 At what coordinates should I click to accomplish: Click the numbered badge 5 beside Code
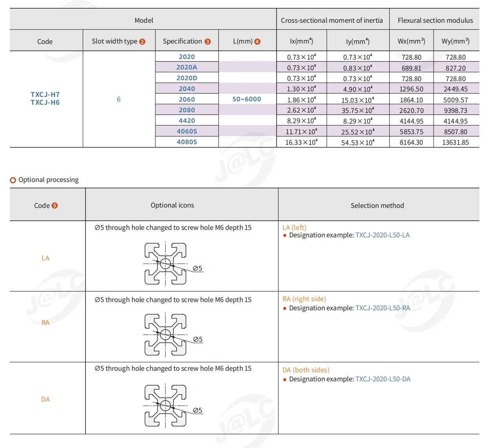point(55,206)
